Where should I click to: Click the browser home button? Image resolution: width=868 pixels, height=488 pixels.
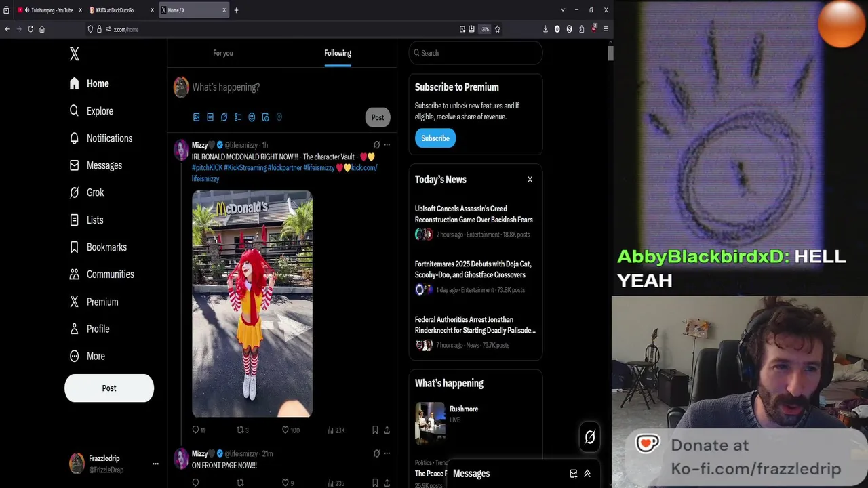pyautogui.click(x=42, y=29)
